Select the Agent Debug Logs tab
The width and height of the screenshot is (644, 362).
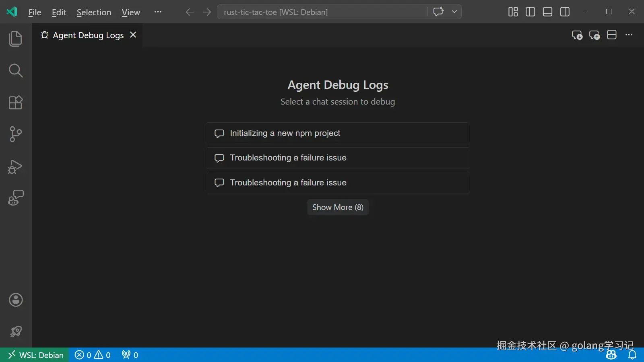click(x=88, y=35)
